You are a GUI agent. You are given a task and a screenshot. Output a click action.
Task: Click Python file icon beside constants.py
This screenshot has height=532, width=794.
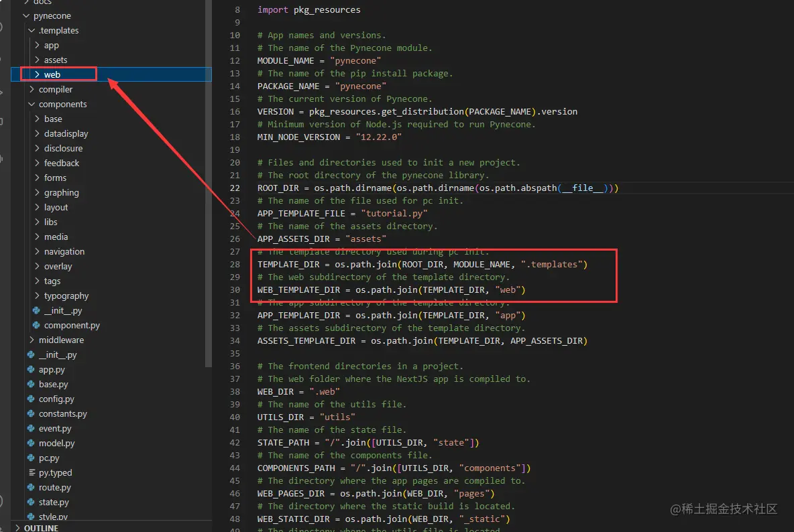(32, 413)
